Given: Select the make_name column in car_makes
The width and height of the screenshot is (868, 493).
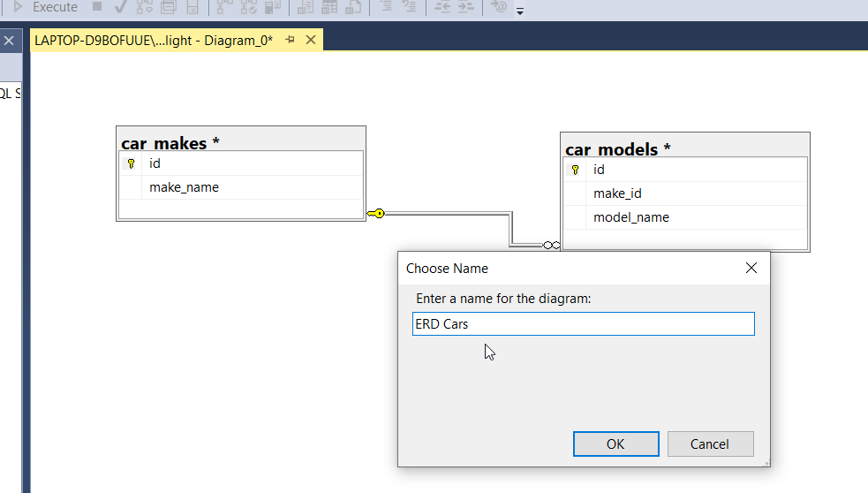Looking at the screenshot, I should point(184,187).
